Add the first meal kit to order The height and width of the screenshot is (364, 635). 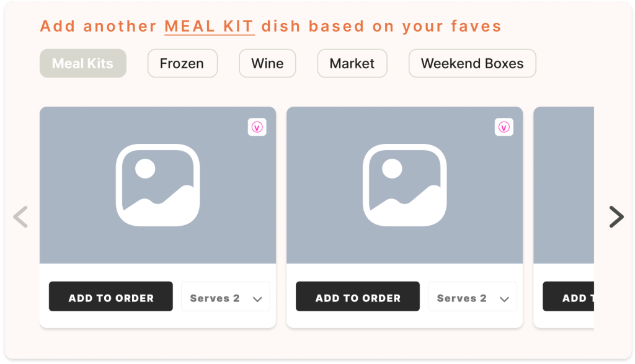coord(111,298)
